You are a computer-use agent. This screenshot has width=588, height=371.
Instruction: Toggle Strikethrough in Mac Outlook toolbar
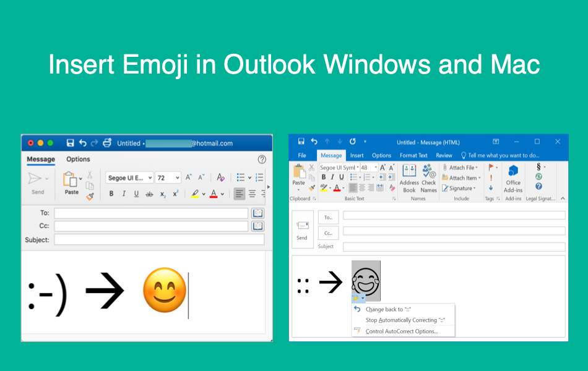pyautogui.click(x=149, y=194)
